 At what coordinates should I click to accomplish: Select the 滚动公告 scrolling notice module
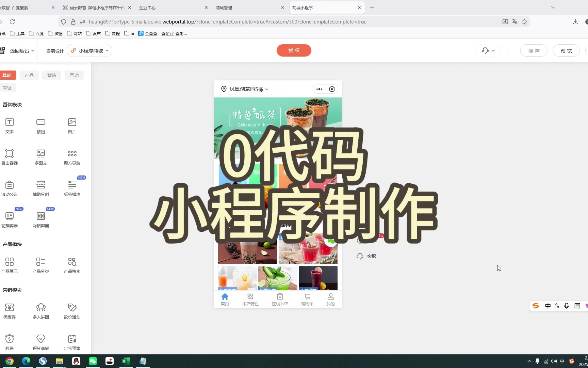[10, 188]
